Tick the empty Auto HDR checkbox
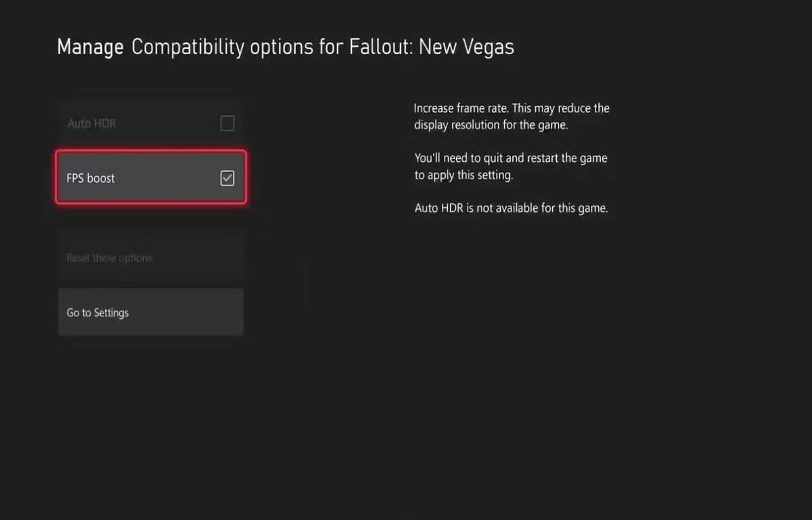 (x=227, y=123)
